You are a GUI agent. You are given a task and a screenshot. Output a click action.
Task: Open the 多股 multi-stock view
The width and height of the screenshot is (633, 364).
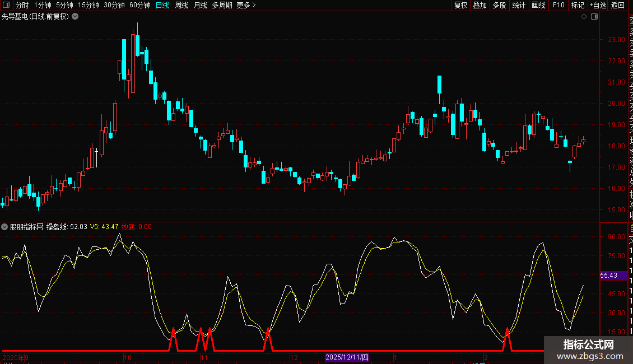[x=499, y=5]
